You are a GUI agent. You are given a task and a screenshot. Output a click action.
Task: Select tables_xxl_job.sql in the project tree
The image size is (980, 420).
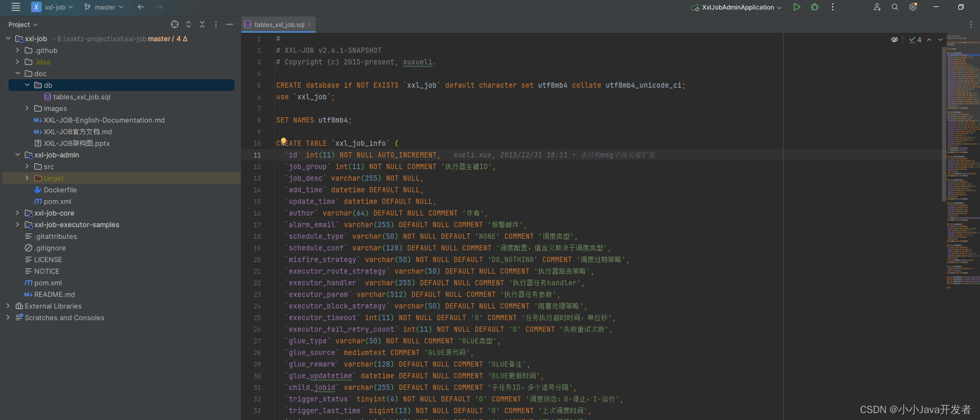click(77, 97)
